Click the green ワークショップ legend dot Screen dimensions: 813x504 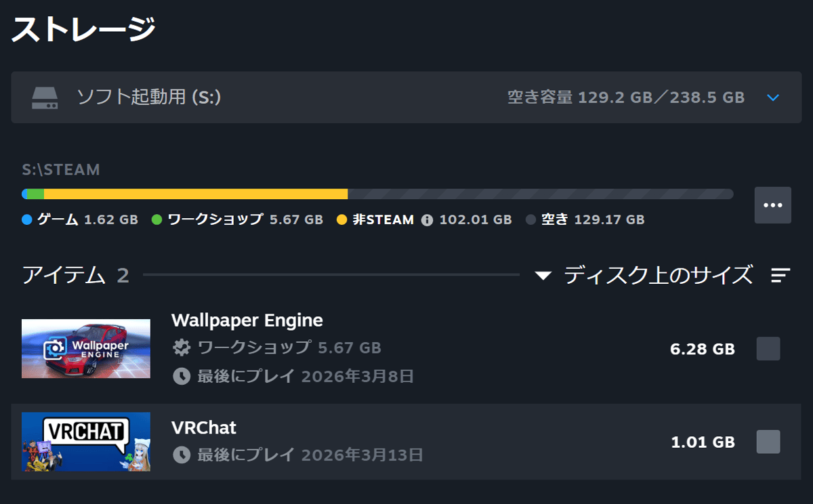point(157,219)
